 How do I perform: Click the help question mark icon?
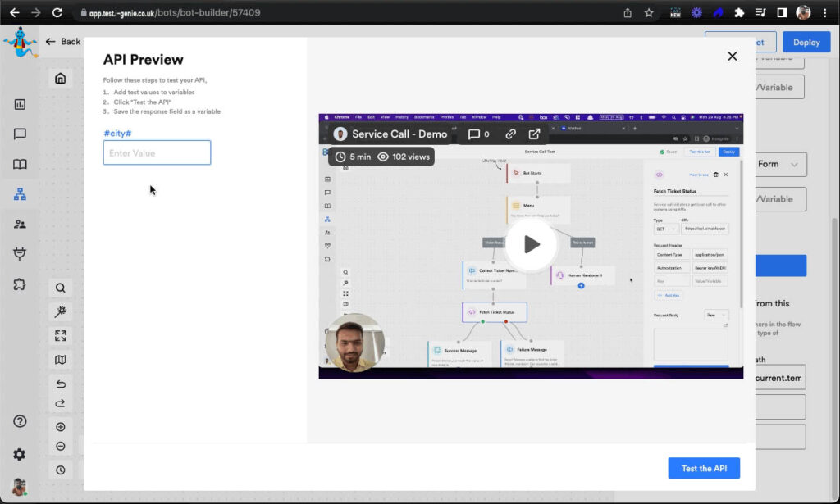[x=20, y=421]
